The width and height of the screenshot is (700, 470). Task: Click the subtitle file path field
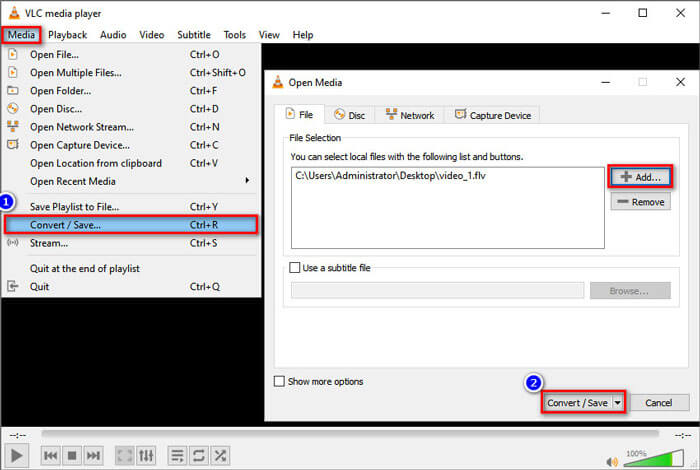438,291
